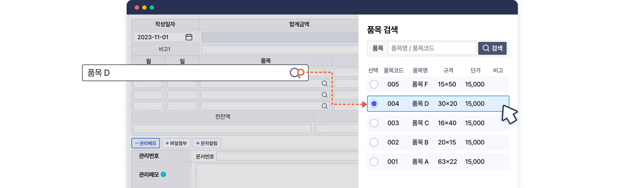Click the magnifier icon in the third 품목 row
644x188 pixels.
325,95
